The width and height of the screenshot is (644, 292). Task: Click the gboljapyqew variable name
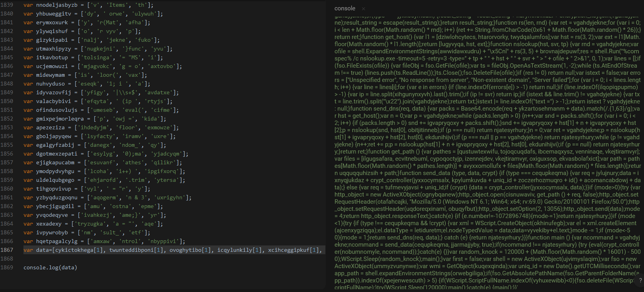click(x=54, y=136)
